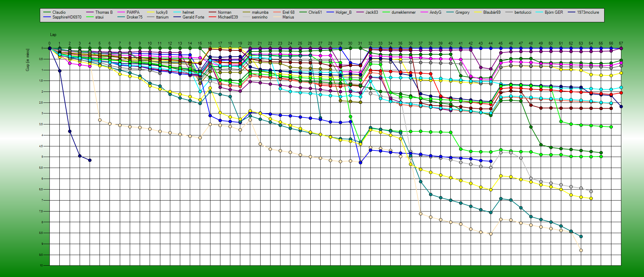
Task: Click lap number 15 on the axis
Action: click(x=200, y=44)
